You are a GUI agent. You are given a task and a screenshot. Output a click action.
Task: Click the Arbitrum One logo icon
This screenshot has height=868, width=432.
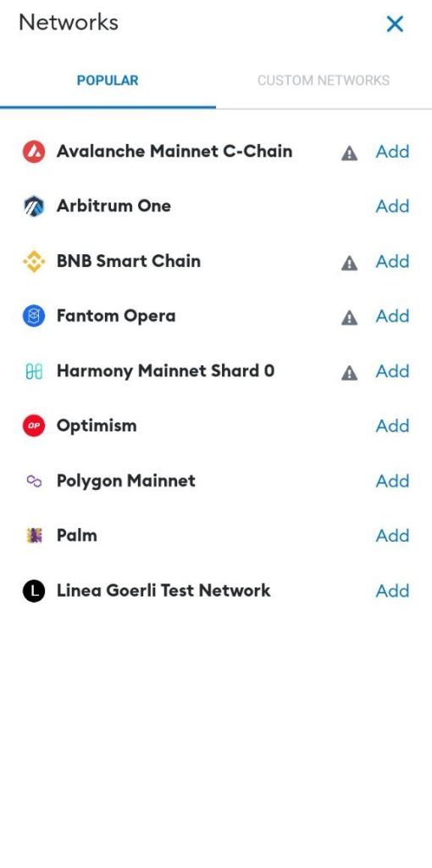[34, 207]
